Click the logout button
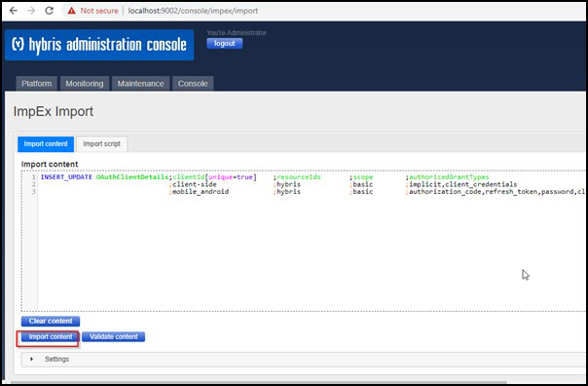Image resolution: width=588 pixels, height=386 pixels. (x=225, y=44)
